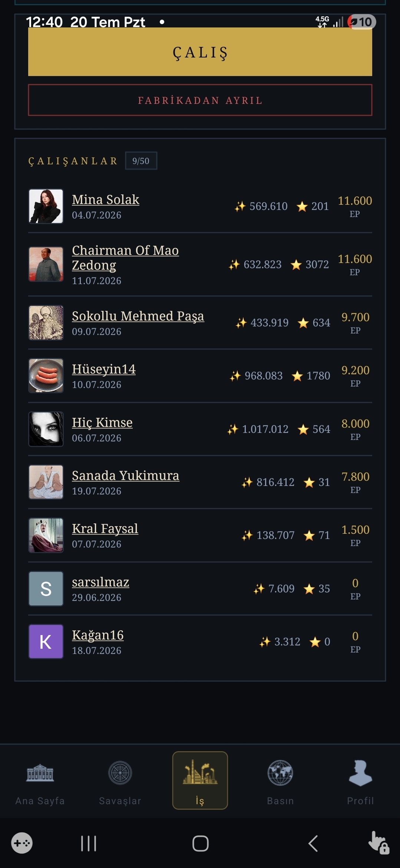Image resolution: width=400 pixels, height=868 pixels.
Task: Click FABRİKADAN AYRIL button
Action: (200, 100)
